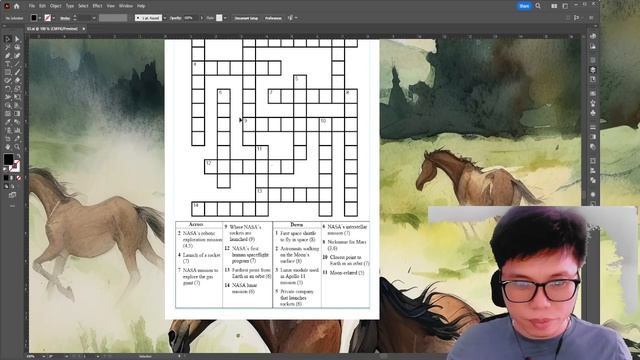
Task: Select the Rotate tool
Action: point(7,89)
